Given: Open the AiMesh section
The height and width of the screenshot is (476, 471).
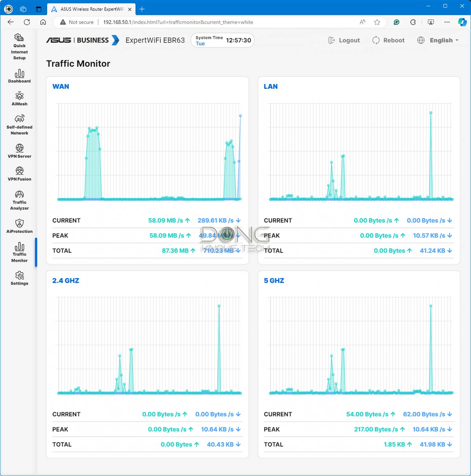Looking at the screenshot, I should [x=19, y=99].
